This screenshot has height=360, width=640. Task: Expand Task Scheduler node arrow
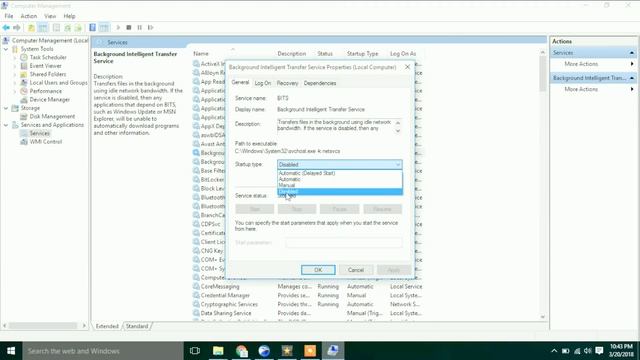tap(15, 58)
